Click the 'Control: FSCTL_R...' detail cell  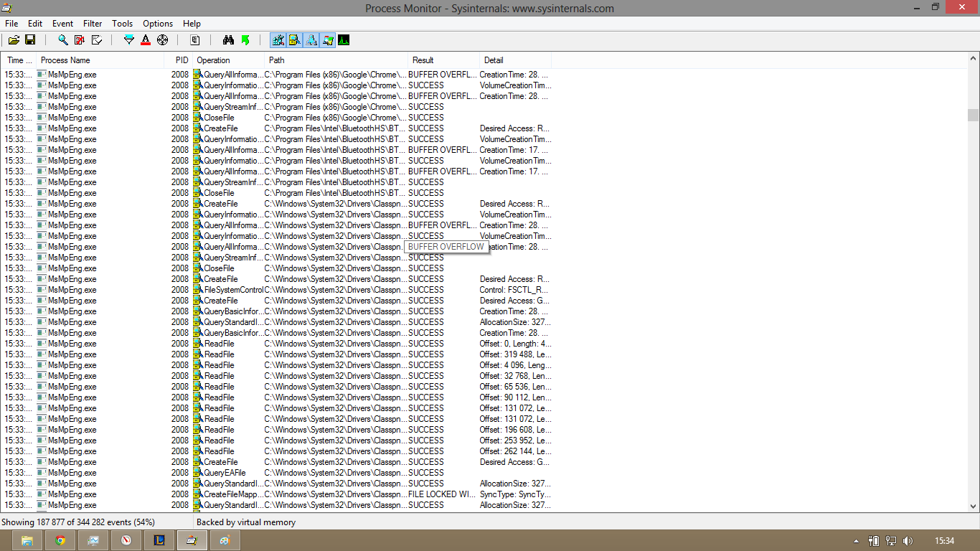(x=515, y=290)
